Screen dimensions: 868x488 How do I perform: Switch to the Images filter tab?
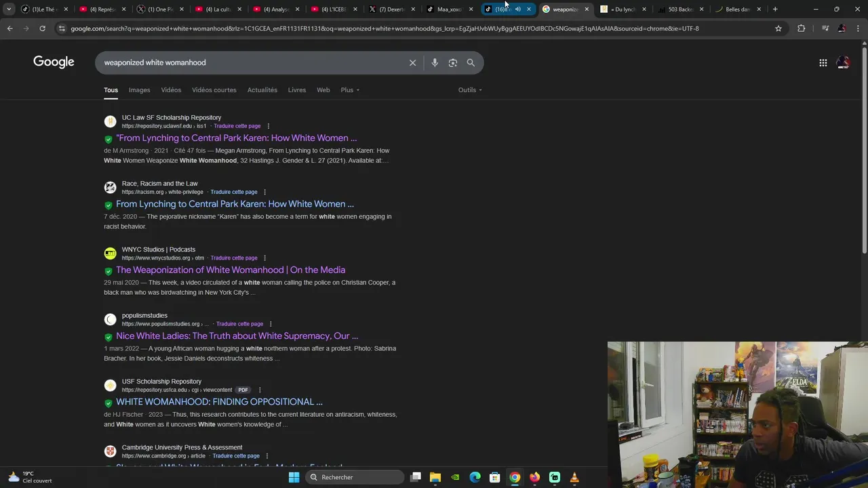pyautogui.click(x=139, y=90)
